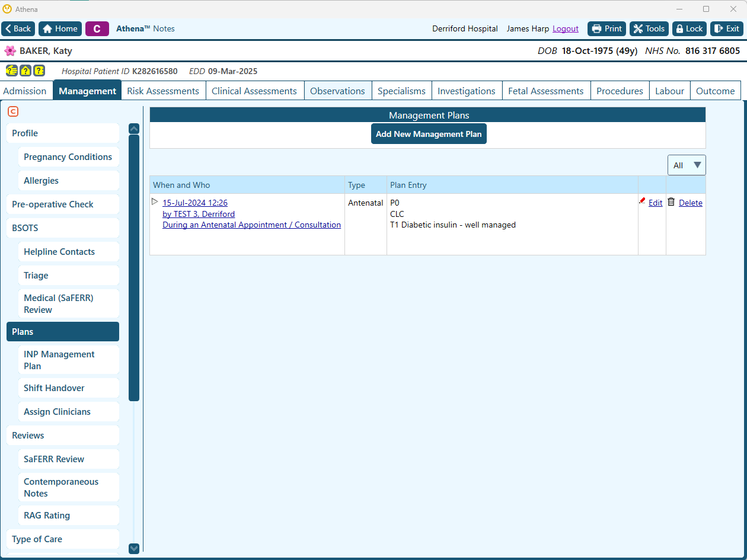Exit the Athena application
747x560 pixels.
coord(727,28)
